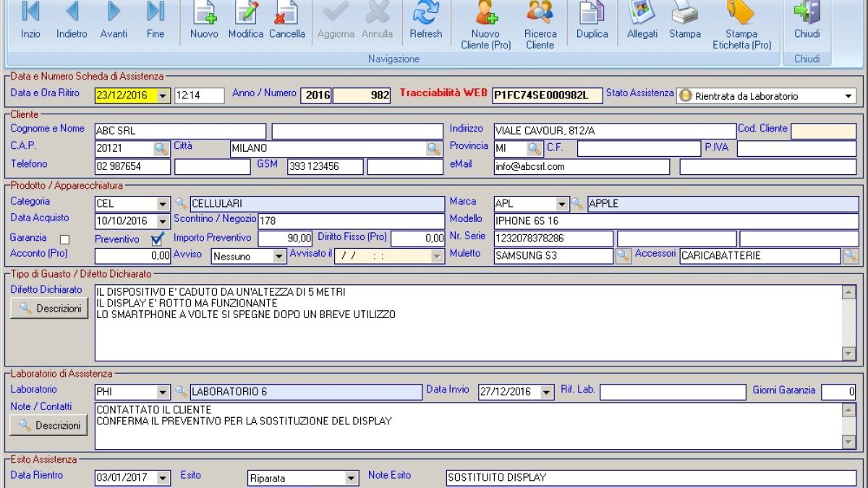The width and height of the screenshot is (868, 488).
Task: Click the Cod. Cliente field
Action: click(x=823, y=132)
